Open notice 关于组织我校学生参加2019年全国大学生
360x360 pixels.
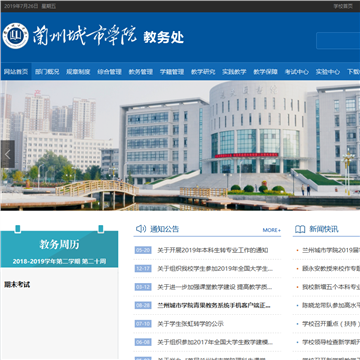pyautogui.click(x=215, y=269)
